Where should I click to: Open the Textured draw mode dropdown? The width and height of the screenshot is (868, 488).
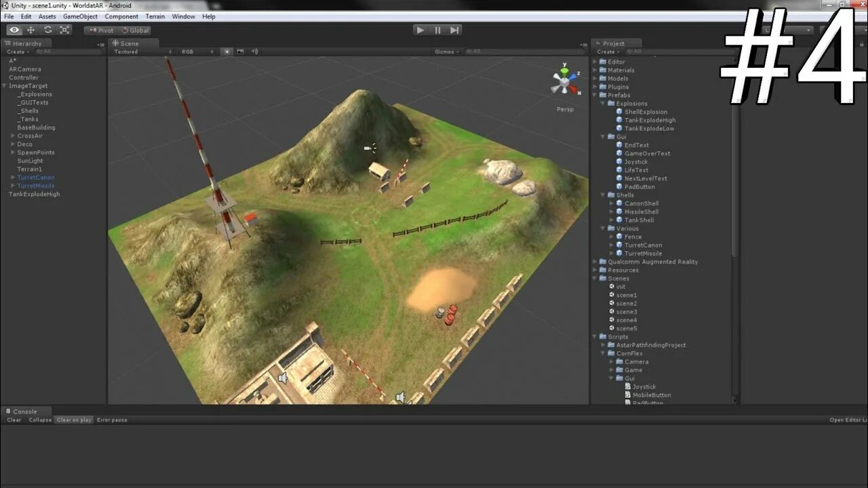pos(143,52)
